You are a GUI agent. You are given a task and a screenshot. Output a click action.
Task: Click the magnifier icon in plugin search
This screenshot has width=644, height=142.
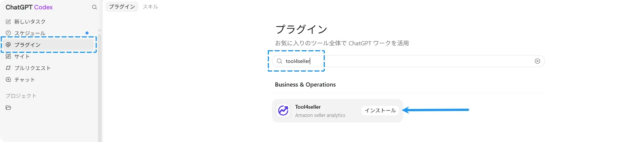(x=279, y=61)
